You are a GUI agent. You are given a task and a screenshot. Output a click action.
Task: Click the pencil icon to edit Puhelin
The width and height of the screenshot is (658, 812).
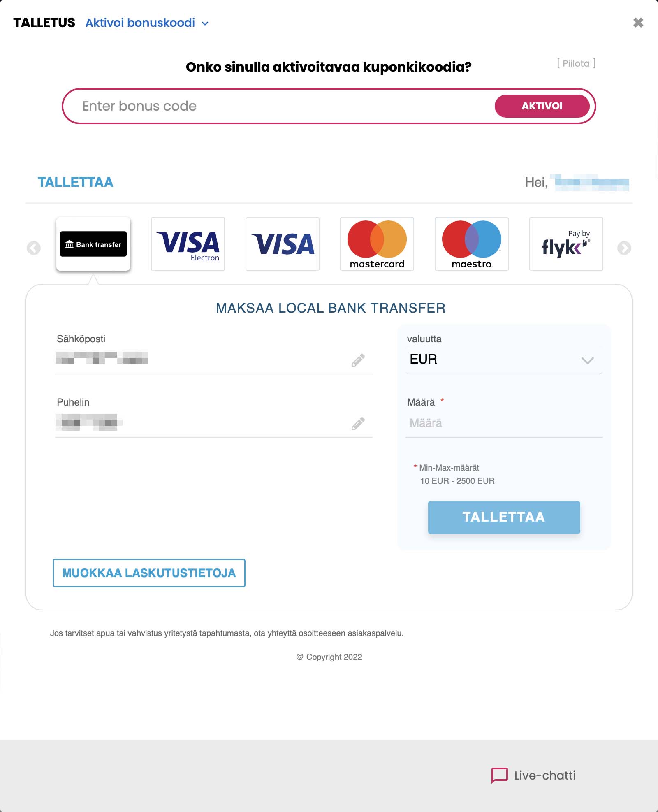click(358, 424)
